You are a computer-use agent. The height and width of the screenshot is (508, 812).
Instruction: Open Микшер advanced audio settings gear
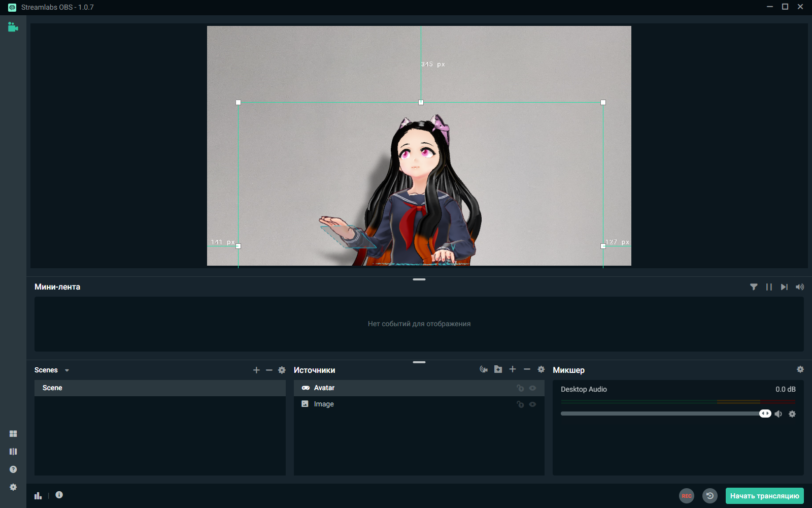[x=800, y=369]
